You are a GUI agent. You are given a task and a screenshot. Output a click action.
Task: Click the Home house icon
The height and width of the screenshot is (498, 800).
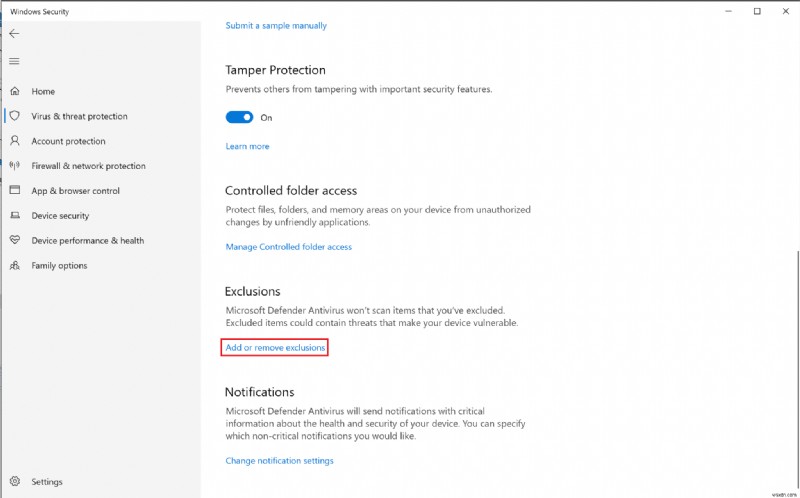click(14, 91)
